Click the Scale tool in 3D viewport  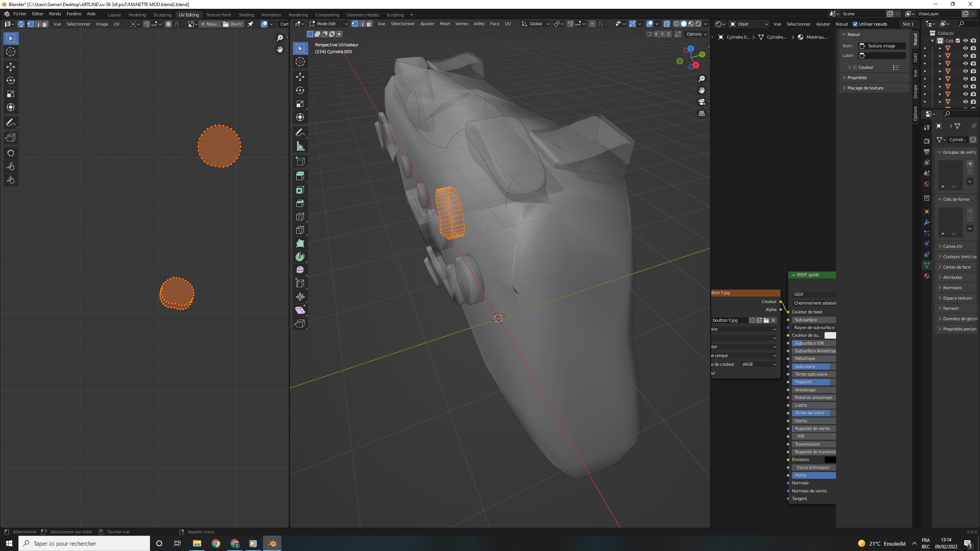(x=300, y=104)
